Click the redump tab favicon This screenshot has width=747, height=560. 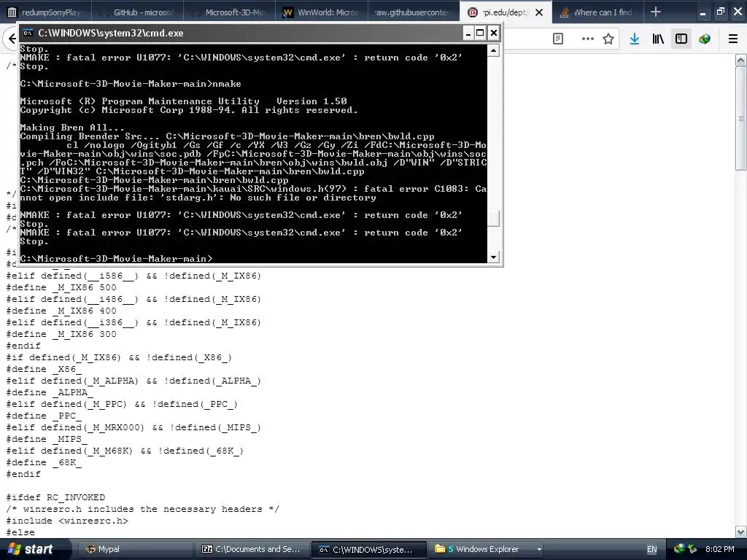click(12, 12)
